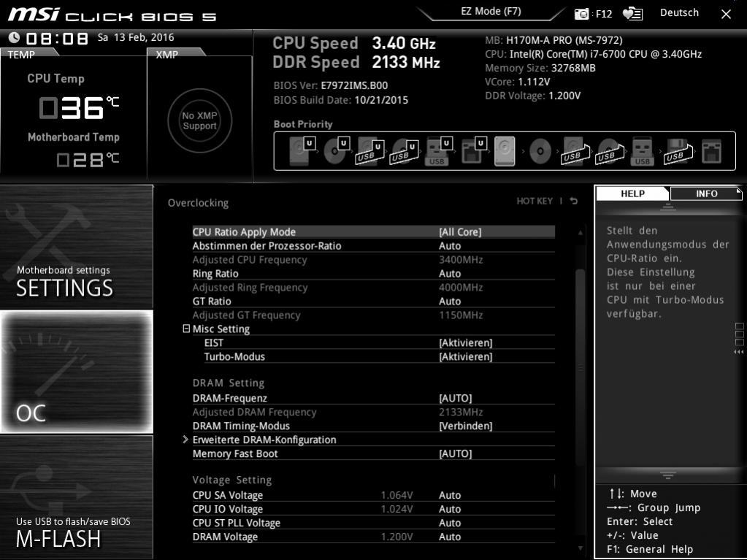
Task: Select the UEFI USB CD/DVD boot icon
Action: [404, 152]
